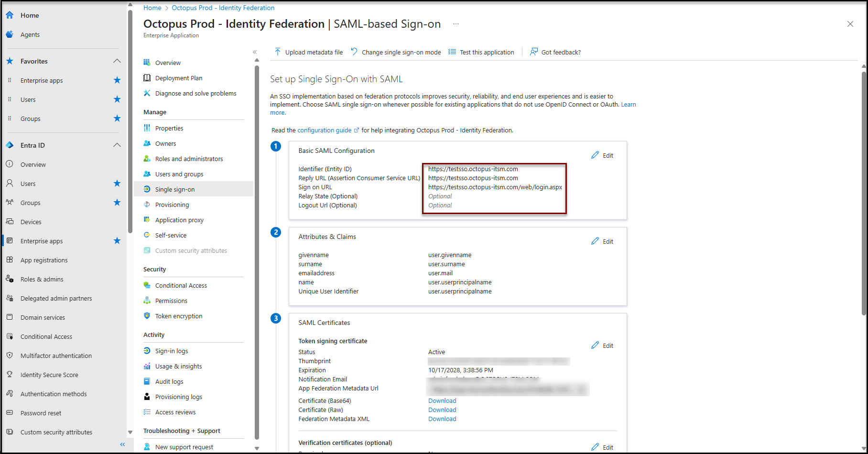
Task: Click the Upload metadata file icon
Action: [278, 52]
